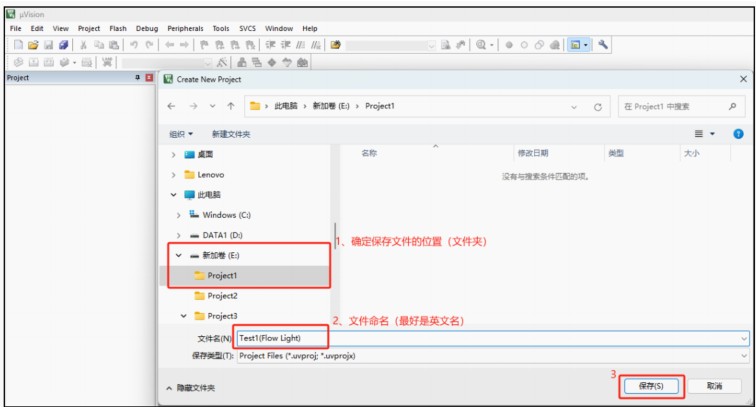Click the Redo arrow icon
The image size is (756, 407).
(149, 45)
